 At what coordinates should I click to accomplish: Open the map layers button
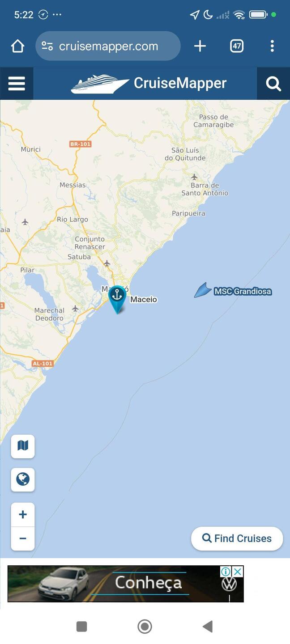point(23,446)
